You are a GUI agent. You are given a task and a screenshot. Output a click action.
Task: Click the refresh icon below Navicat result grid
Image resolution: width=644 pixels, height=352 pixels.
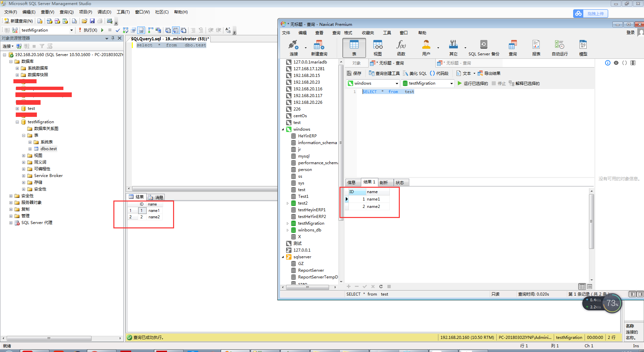[381, 287]
